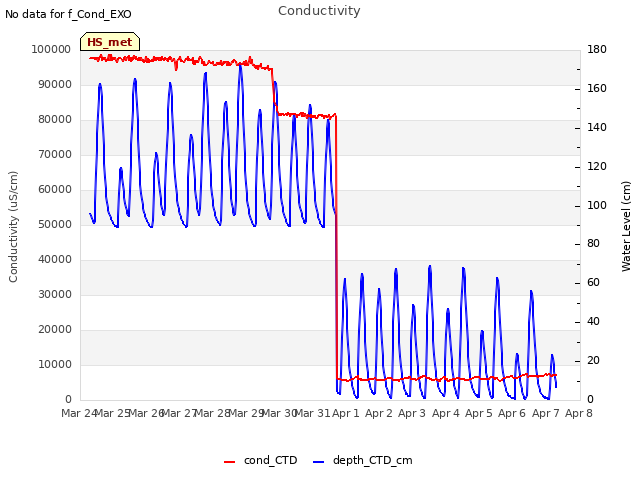
Task: Click the Apr 1 date label
Action: tap(346, 413)
